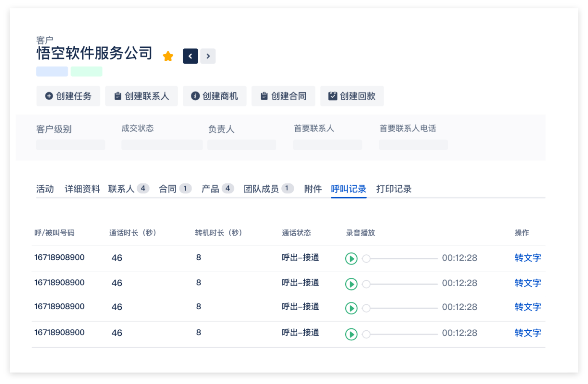Click 转文字 link in last row
The height and width of the screenshot is (384, 588).
[x=528, y=333]
